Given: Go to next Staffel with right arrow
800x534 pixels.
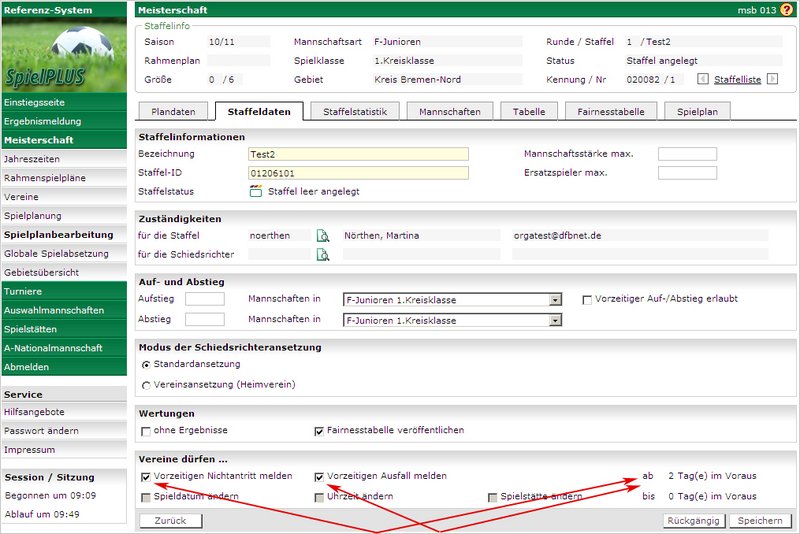Looking at the screenshot, I should click(771, 78).
